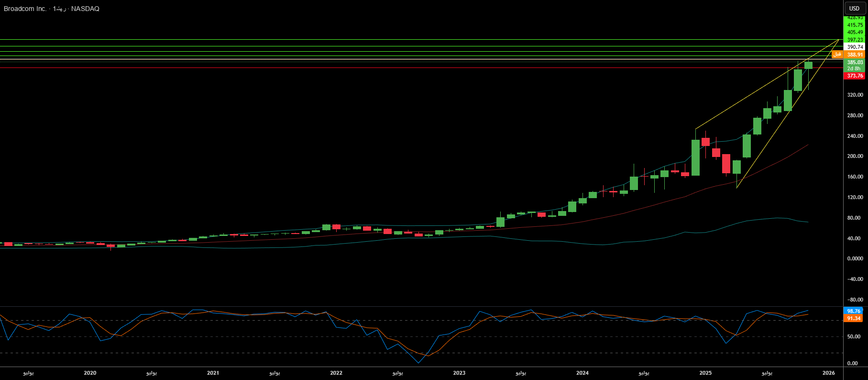Click the apex of the yellow wedge

point(839,40)
